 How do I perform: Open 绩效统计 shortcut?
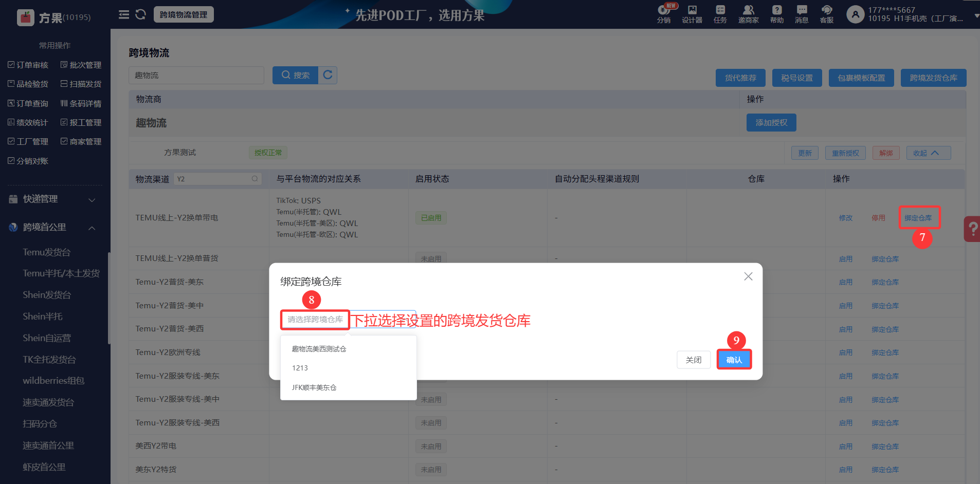click(28, 122)
